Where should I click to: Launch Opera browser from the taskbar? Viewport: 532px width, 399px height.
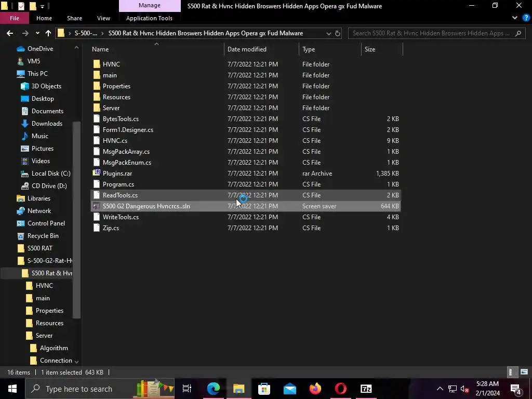pyautogui.click(x=341, y=389)
